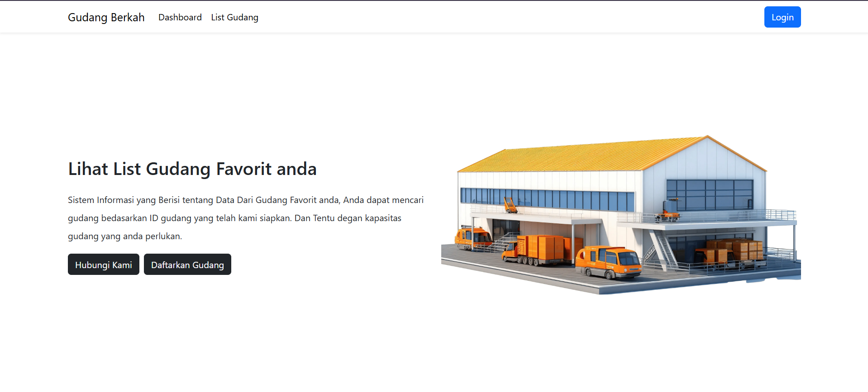Click the heading Lihat List Gudang Favorit anda
Screen dimensions: 868x392
(192, 169)
